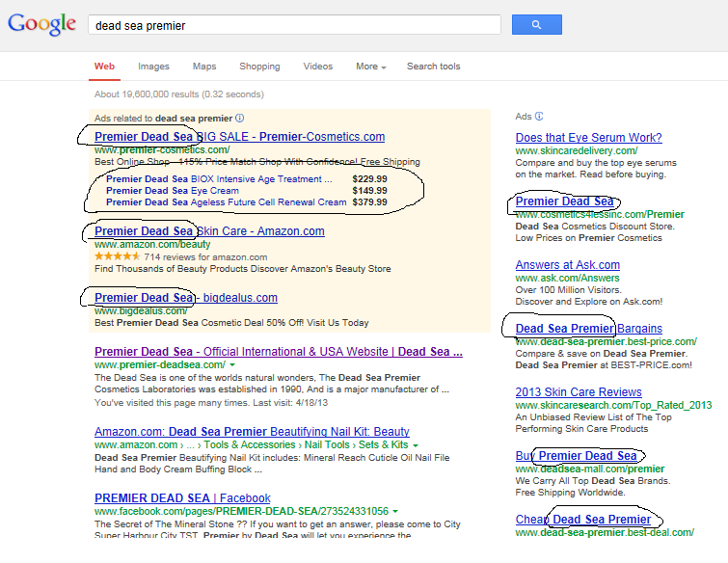Click 'Tools & Accessories' breadcrumb in Amazon result

(250, 444)
